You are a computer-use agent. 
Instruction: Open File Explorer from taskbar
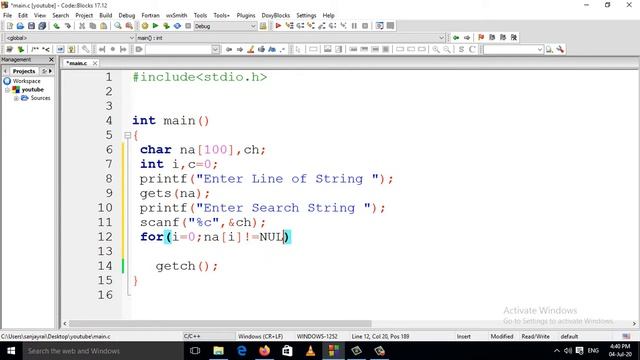(218, 351)
